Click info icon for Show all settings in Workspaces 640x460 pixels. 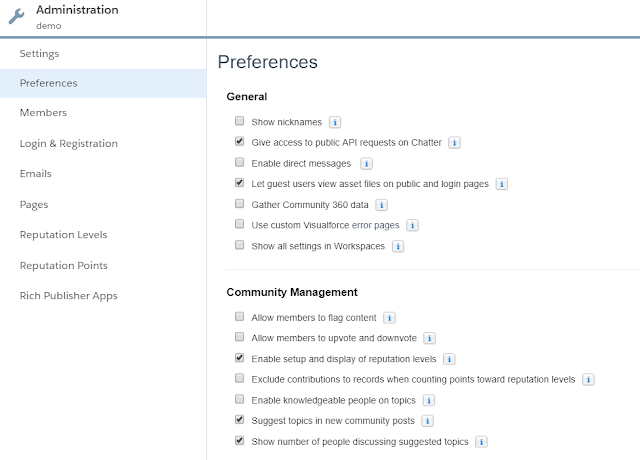(398, 246)
